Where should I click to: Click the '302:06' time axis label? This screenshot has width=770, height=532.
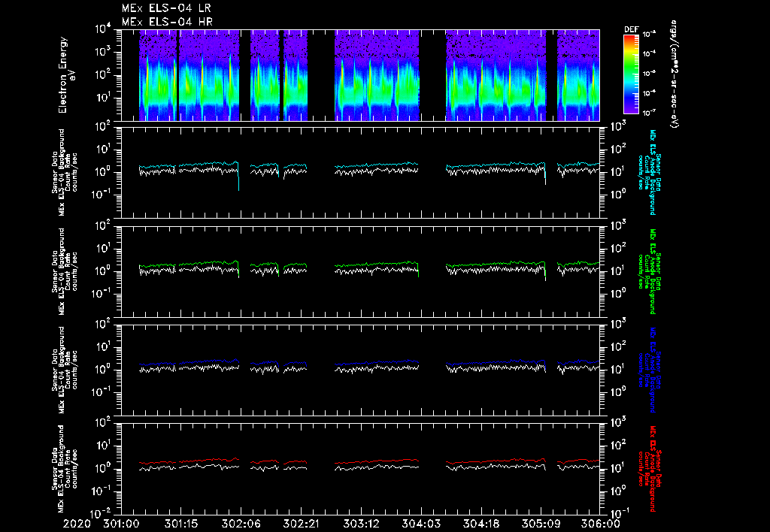pos(241,524)
